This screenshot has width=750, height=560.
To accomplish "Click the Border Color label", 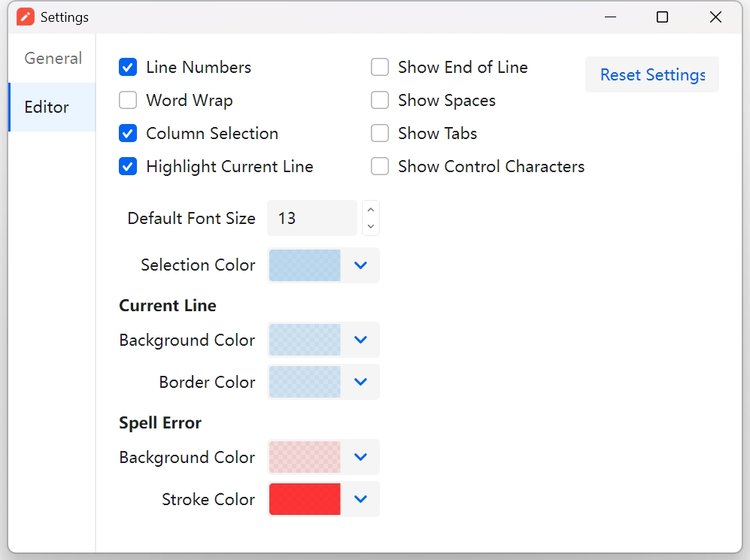I will pyautogui.click(x=207, y=383).
